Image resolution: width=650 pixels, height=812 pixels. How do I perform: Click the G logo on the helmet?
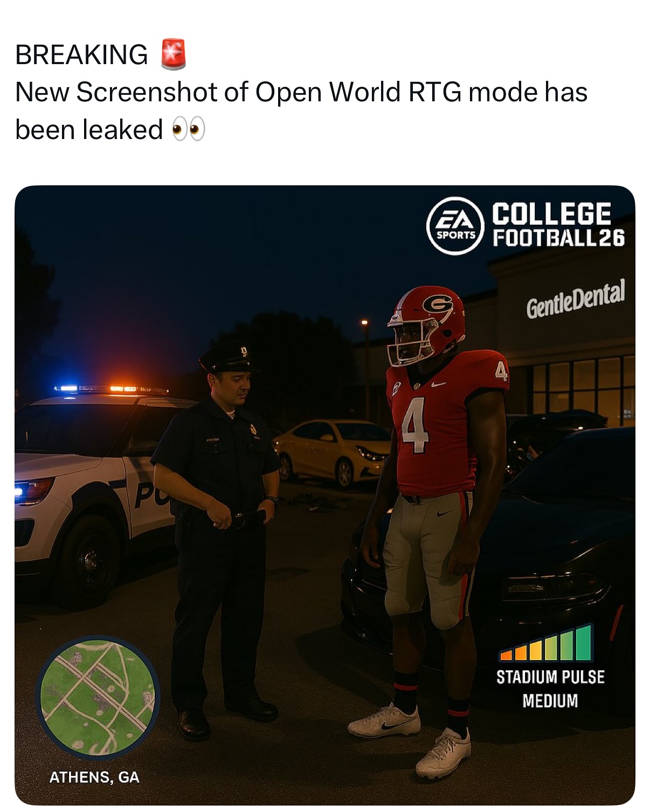(x=437, y=305)
